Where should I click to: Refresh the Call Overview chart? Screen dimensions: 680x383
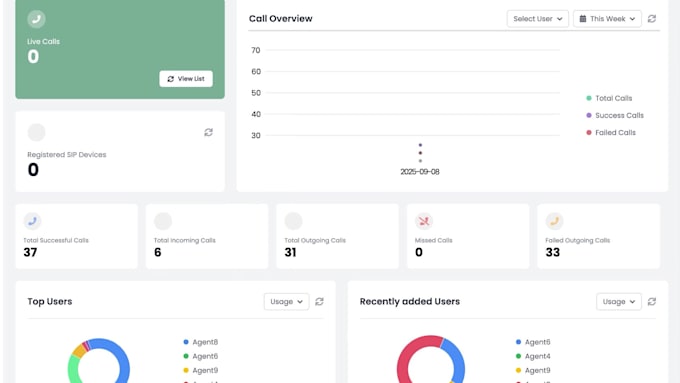click(652, 19)
